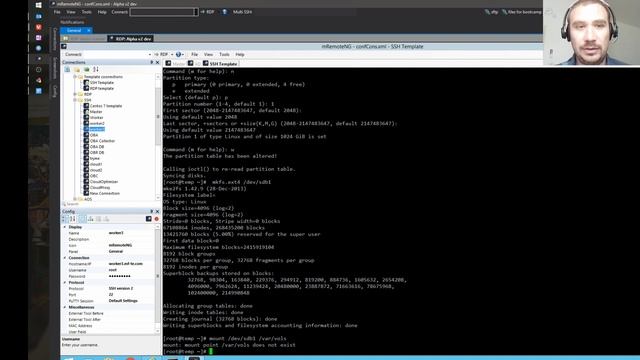
Task: Collapse the SSH folder in connections tree
Action: [75, 100]
